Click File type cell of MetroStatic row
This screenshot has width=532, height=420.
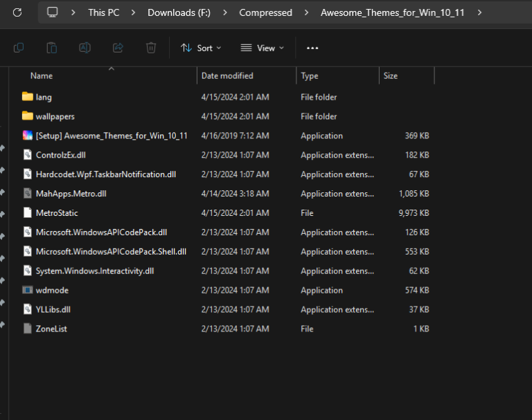(307, 213)
